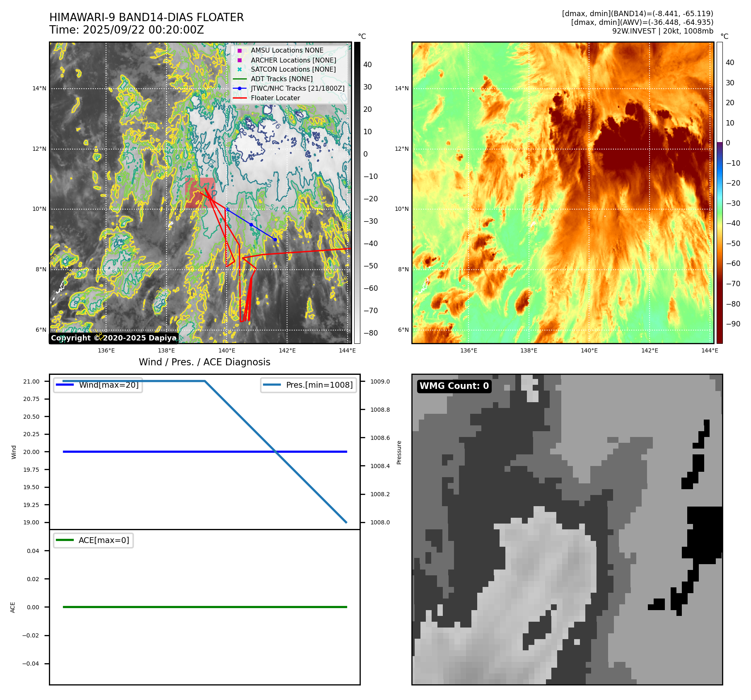Image resolution: width=751 pixels, height=700 pixels.
Task: Click the 'HIMAWARI-9 BAND14-DIAS FLOATER' title text
Action: coord(147,17)
